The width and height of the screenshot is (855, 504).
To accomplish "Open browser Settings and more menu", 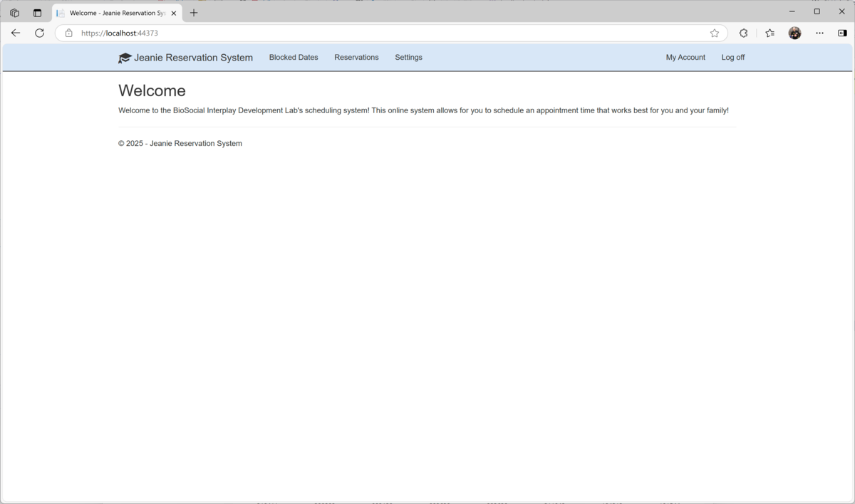I will [x=819, y=33].
